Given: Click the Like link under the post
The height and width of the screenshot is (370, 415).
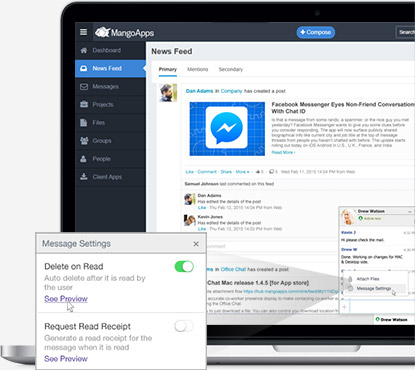Looking at the screenshot, I should (x=190, y=172).
